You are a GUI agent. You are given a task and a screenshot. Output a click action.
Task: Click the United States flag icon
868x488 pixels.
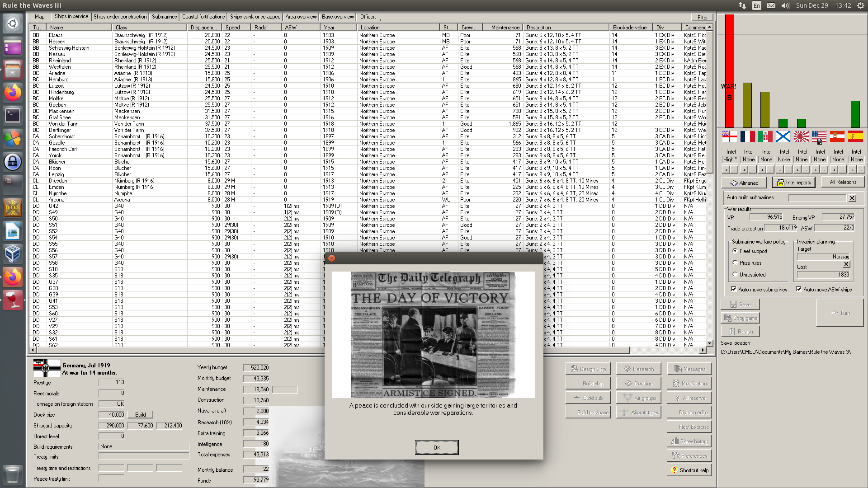click(819, 136)
